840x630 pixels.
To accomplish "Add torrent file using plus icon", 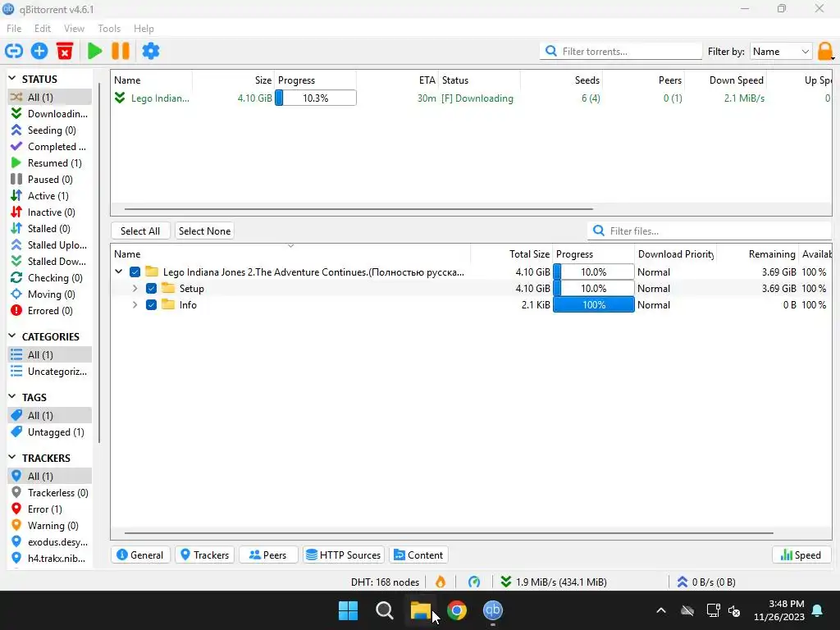I will click(39, 51).
